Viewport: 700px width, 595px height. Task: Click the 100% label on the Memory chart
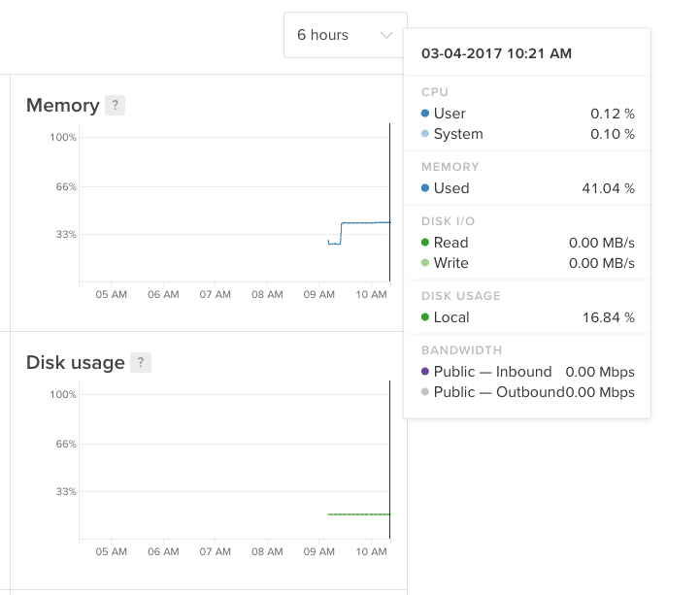point(63,138)
